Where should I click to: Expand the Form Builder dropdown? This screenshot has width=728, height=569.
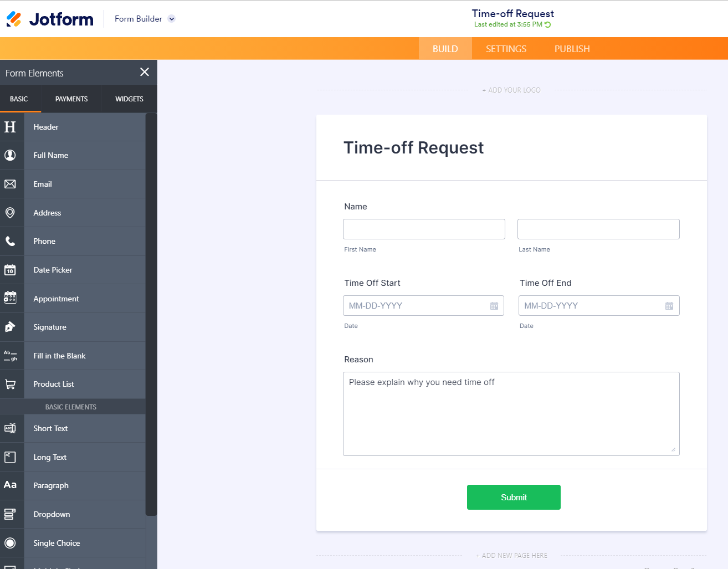(x=171, y=18)
